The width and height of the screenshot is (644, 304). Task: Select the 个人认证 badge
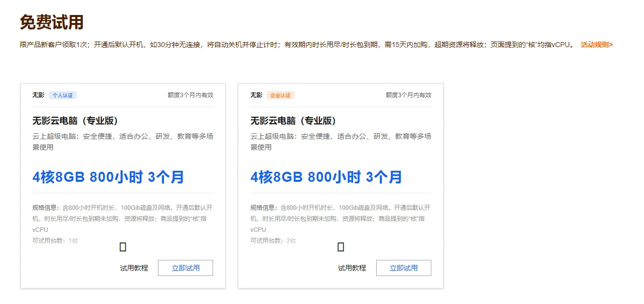(x=63, y=95)
